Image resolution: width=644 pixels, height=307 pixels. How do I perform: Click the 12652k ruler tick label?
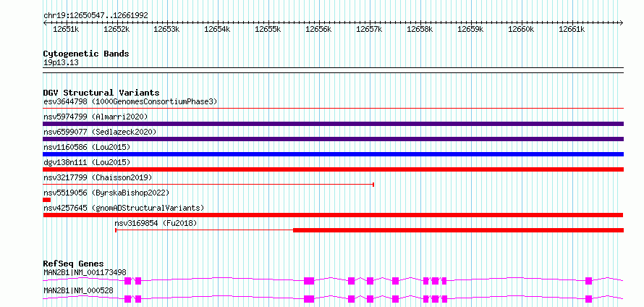(x=116, y=29)
